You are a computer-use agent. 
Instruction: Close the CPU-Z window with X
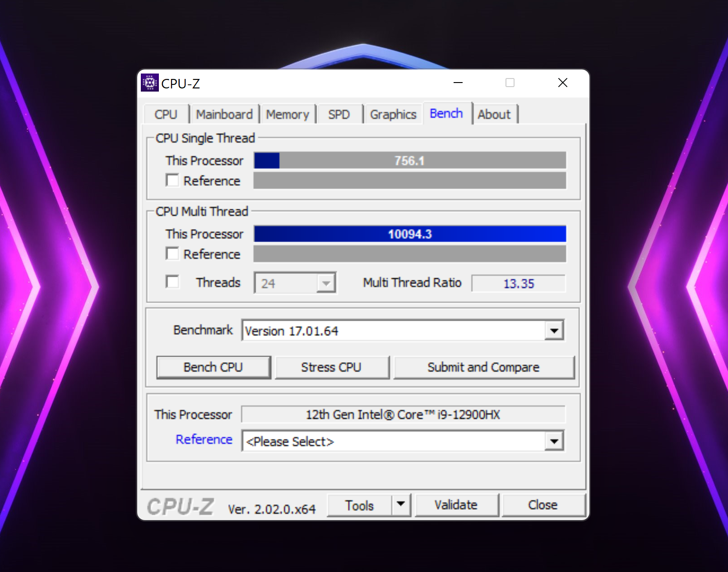[x=562, y=83]
